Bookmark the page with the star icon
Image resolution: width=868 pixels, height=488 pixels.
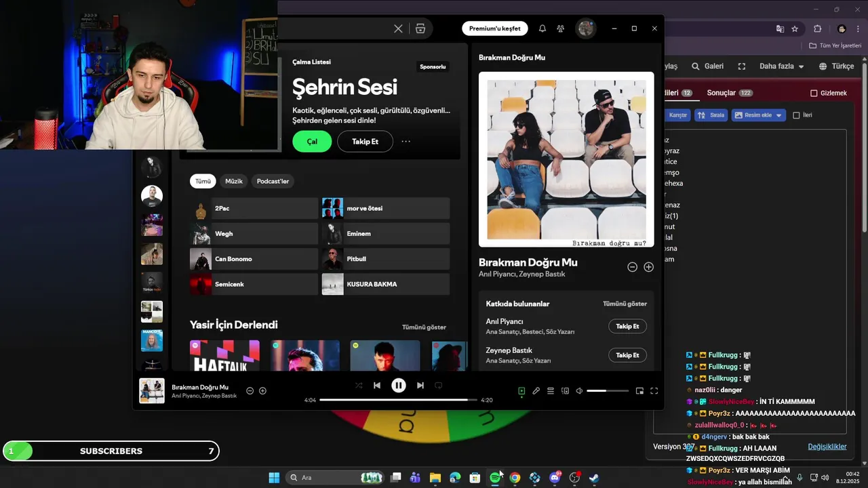click(795, 29)
